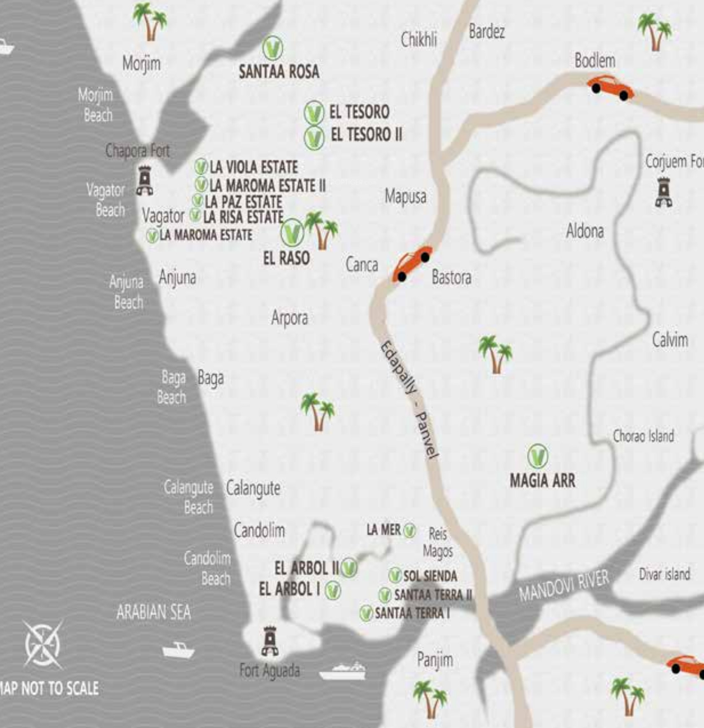Click the compass rose icon
The height and width of the screenshot is (728, 704).
pos(42,644)
